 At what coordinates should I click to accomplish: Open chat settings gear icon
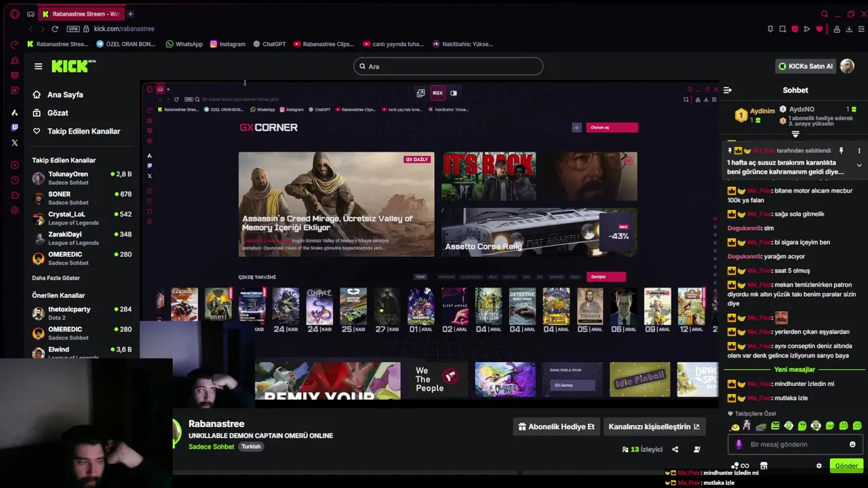[x=818, y=466]
